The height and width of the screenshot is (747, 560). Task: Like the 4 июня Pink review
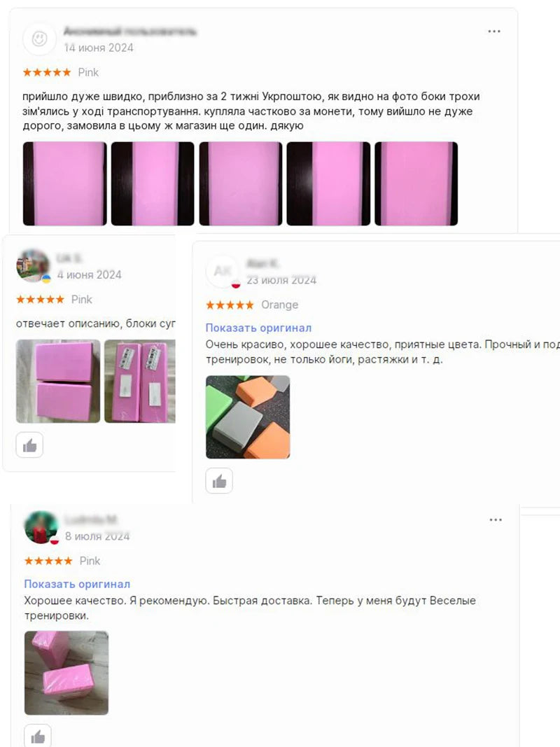coord(29,445)
